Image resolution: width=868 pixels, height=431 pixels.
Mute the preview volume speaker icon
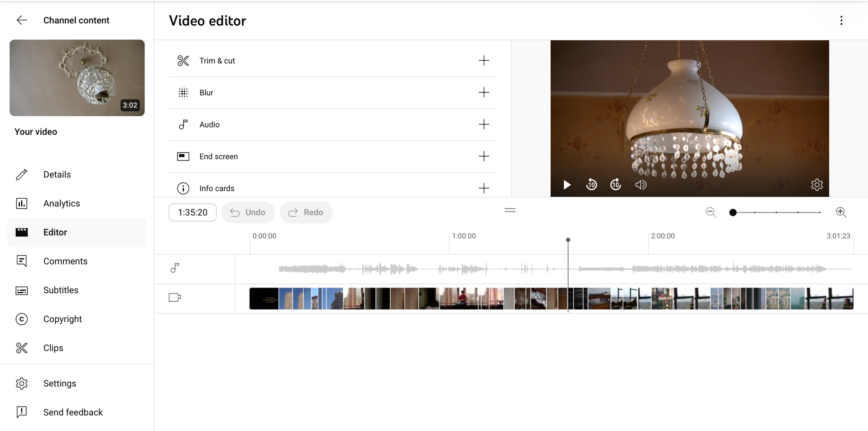tap(641, 185)
